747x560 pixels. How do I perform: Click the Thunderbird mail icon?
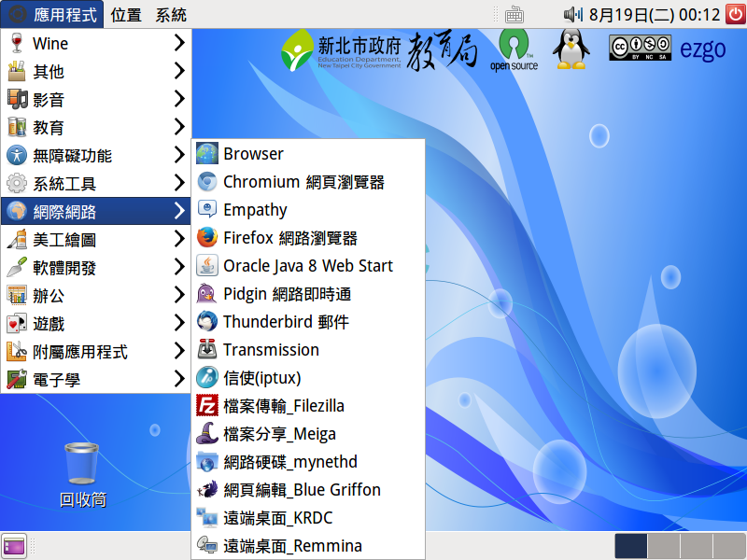click(206, 322)
